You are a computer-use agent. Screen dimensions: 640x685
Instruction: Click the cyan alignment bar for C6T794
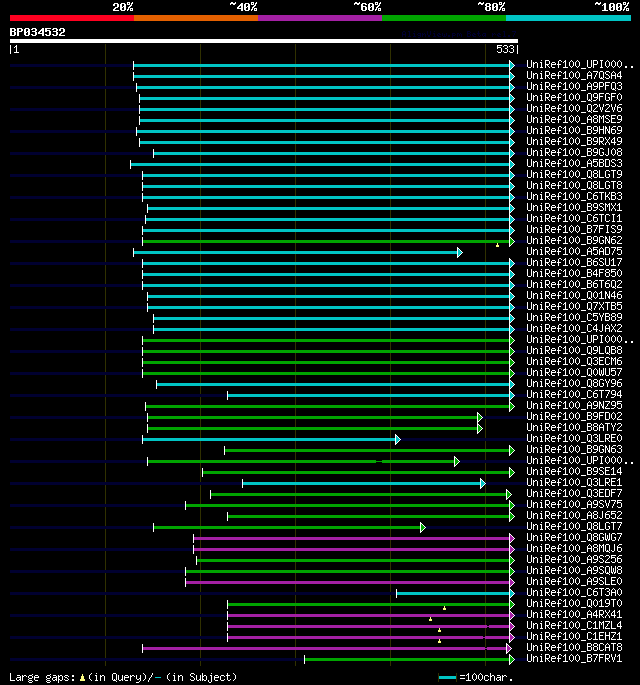371,396
